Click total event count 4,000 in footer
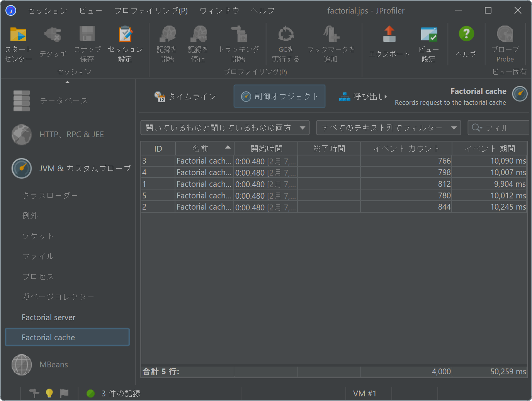 [441, 372]
